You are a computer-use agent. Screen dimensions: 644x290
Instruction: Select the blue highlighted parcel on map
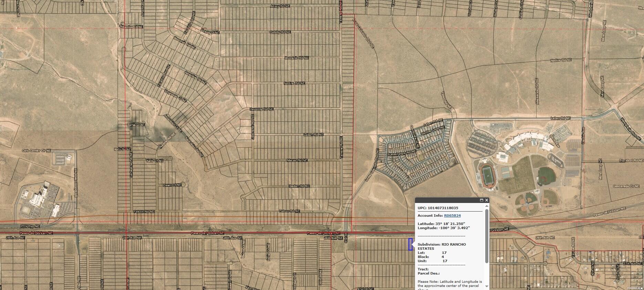tap(410, 244)
